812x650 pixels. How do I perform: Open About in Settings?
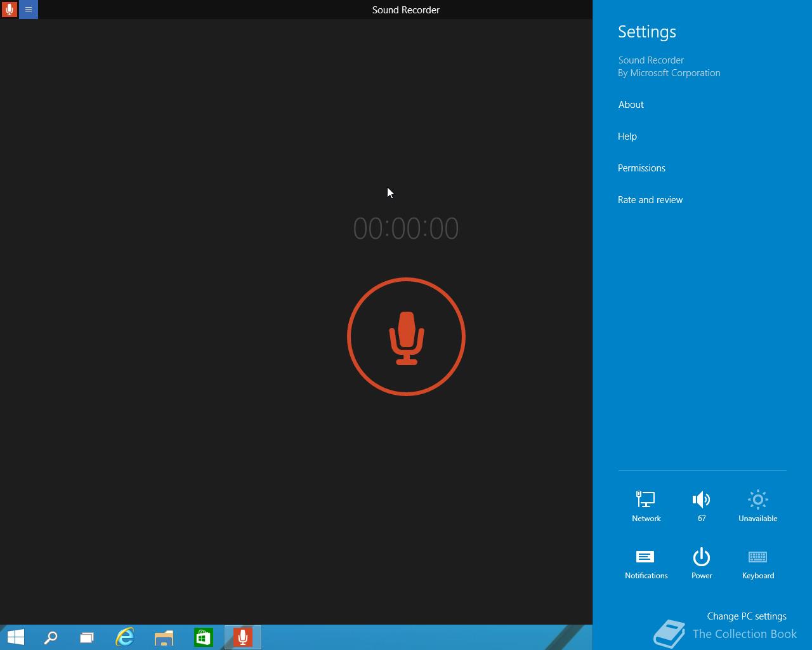tap(631, 105)
